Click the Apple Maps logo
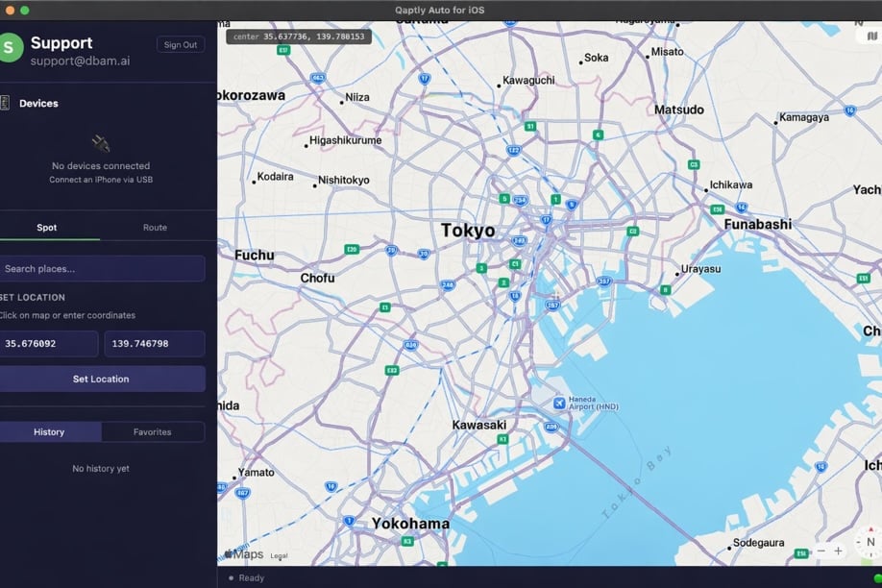 (244, 554)
